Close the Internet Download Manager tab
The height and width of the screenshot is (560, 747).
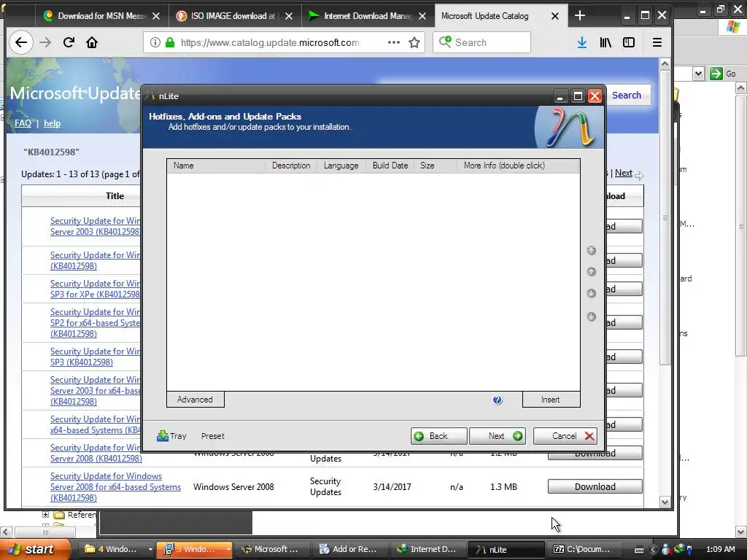(422, 16)
